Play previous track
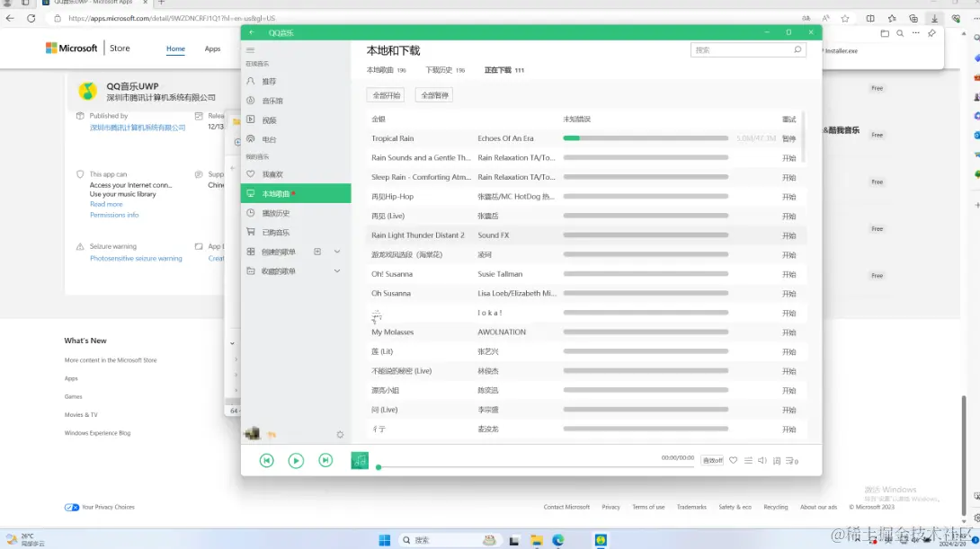The height and width of the screenshot is (549, 980). (x=267, y=460)
